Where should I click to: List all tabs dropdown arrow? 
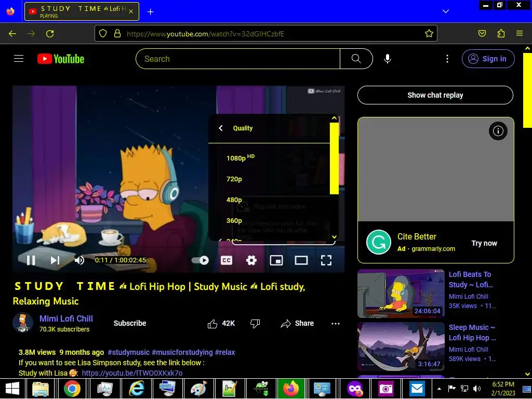(446, 11)
